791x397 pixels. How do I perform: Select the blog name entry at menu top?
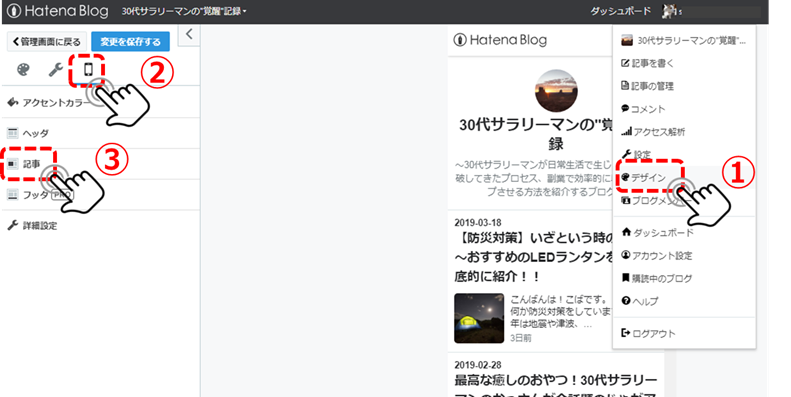point(684,41)
